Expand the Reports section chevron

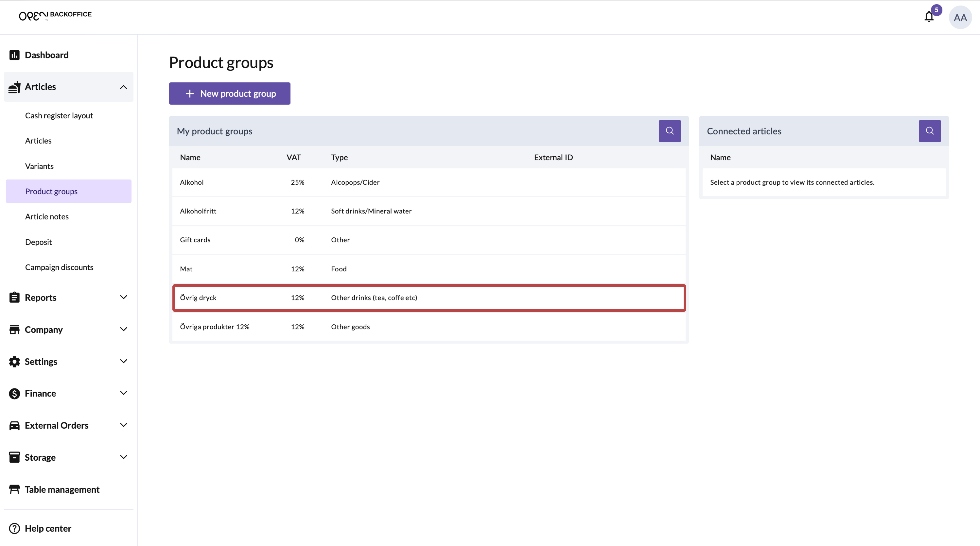123,297
